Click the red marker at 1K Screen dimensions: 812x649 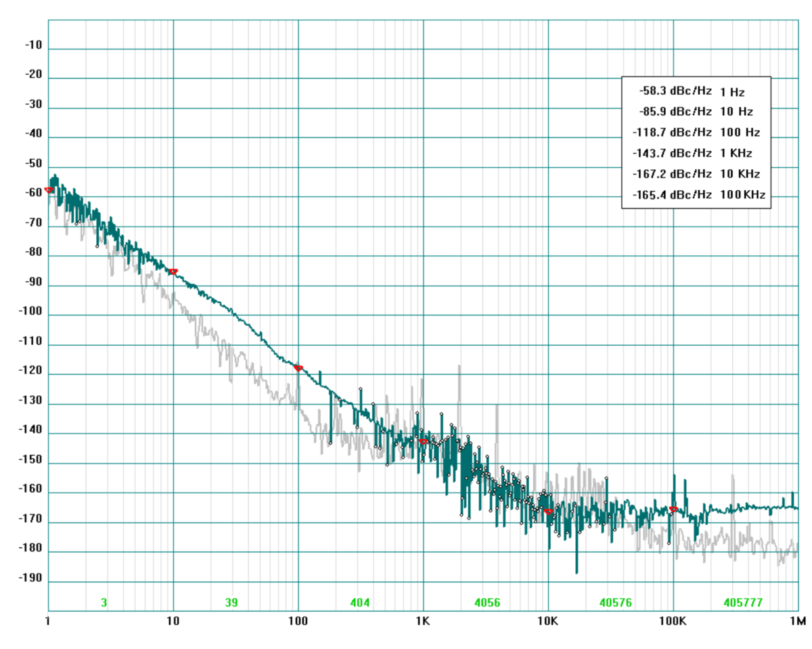(x=424, y=441)
